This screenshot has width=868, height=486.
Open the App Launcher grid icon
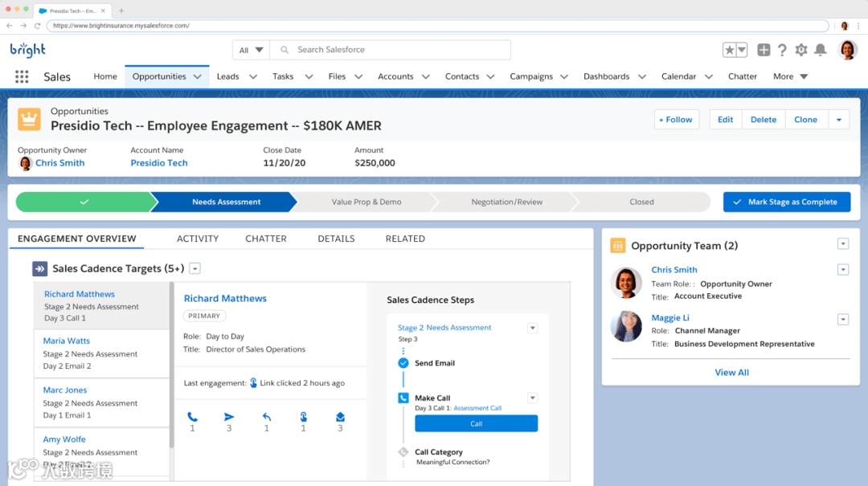22,77
